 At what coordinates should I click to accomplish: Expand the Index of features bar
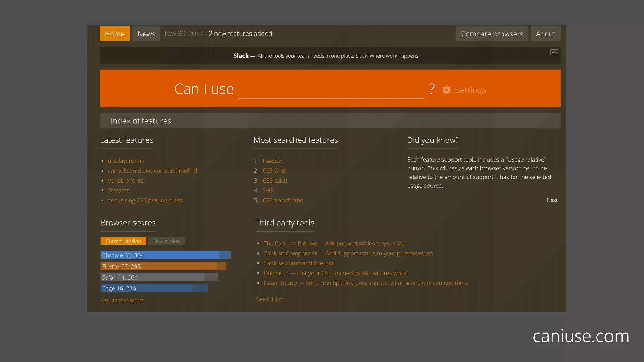(x=330, y=121)
